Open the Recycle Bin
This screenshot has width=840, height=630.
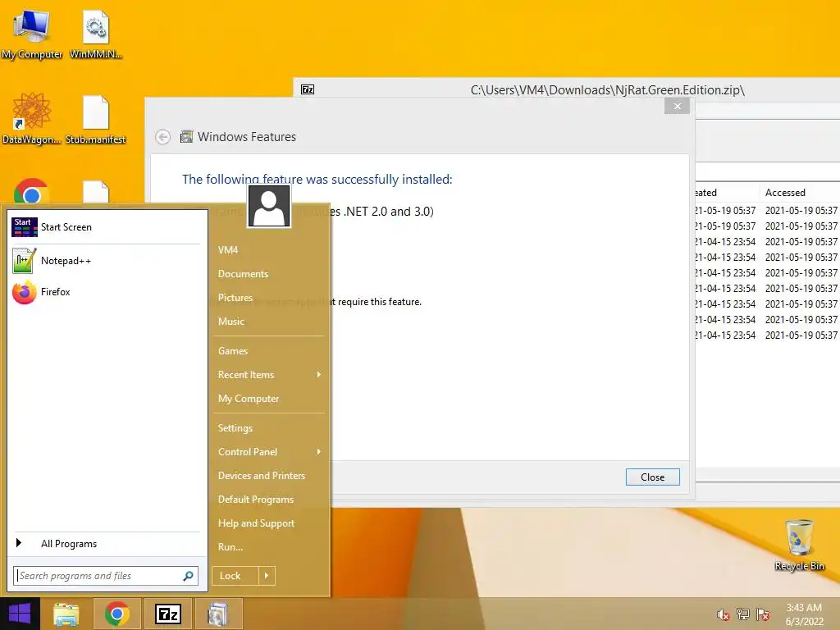coord(799,546)
